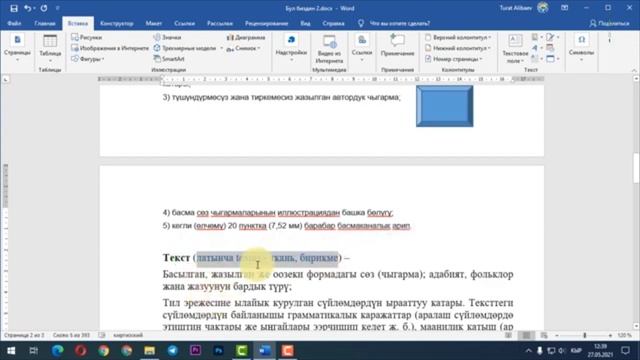Open the Таблица insert dropdown
Image resolution: width=640 pixels, height=360 pixels.
50,48
